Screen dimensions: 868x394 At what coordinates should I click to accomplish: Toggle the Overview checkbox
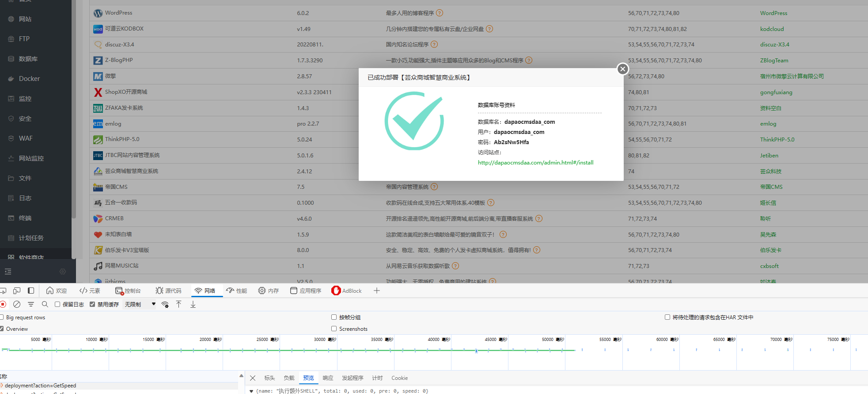(x=2, y=329)
